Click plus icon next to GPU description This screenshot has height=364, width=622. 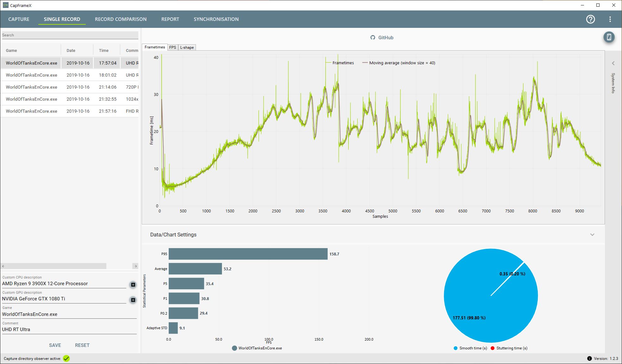click(133, 300)
